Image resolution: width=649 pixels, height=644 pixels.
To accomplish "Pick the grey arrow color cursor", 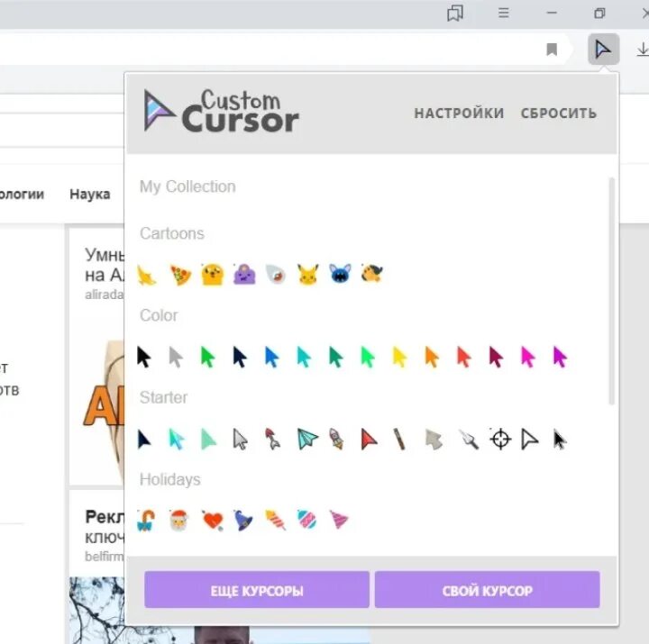I will coord(176,357).
